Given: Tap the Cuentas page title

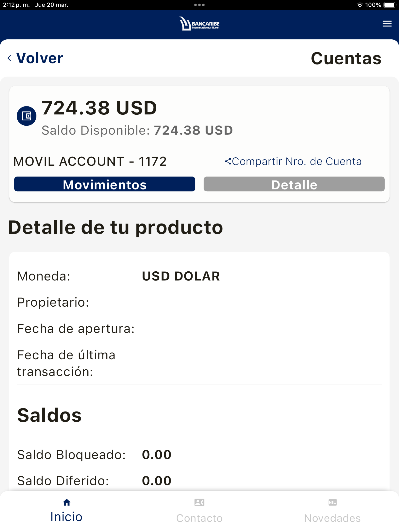Looking at the screenshot, I should [346, 58].
